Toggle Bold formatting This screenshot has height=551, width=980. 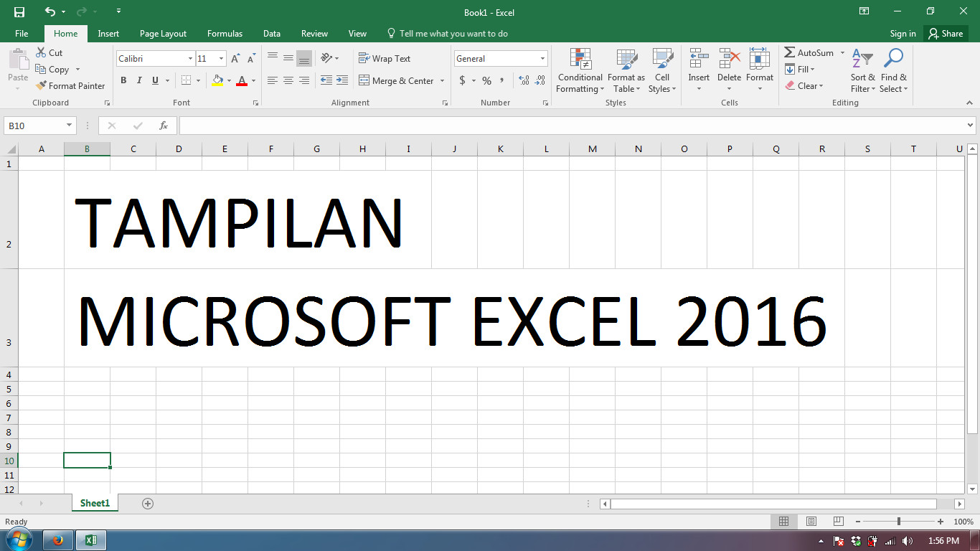pyautogui.click(x=123, y=80)
